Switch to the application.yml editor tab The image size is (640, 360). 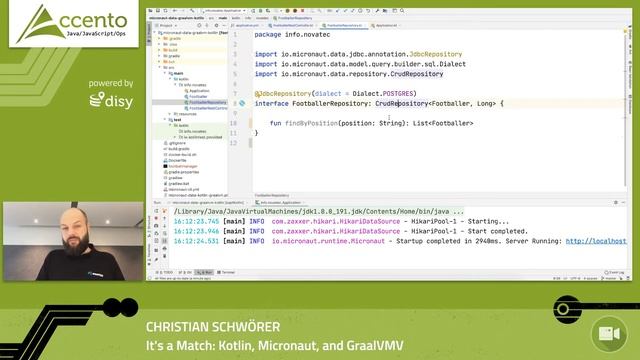248,25
